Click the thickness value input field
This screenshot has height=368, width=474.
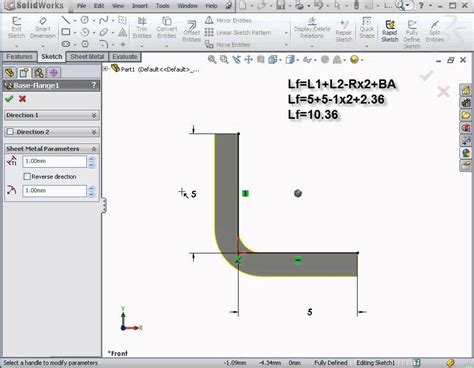[x=55, y=161]
